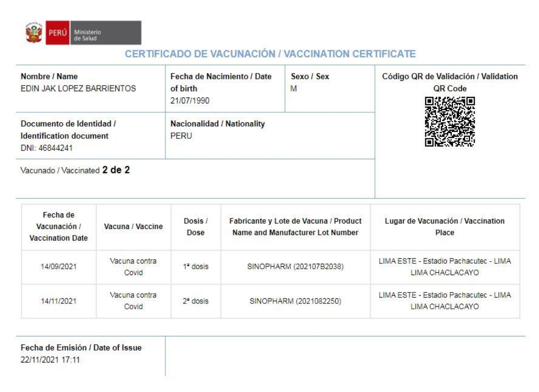Select the issue date 22/11/2021 17:11

(50, 360)
